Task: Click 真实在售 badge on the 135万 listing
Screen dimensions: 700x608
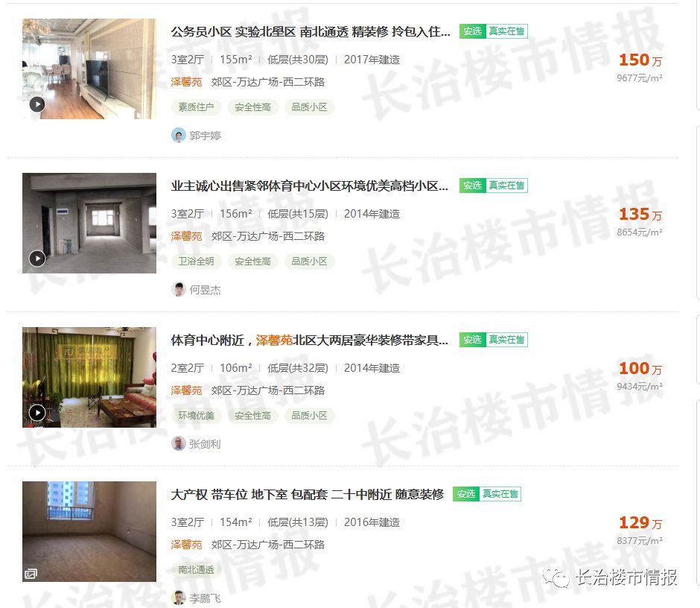Action: (506, 186)
